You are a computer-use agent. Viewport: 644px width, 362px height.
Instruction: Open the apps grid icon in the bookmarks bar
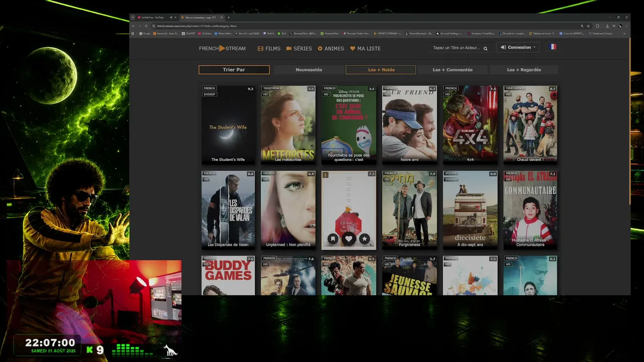[134, 34]
